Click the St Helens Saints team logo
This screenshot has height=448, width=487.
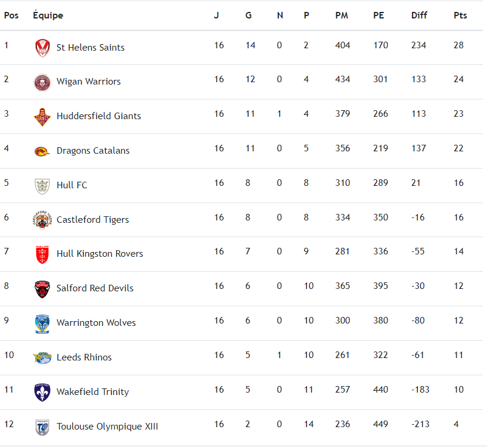coord(42,48)
